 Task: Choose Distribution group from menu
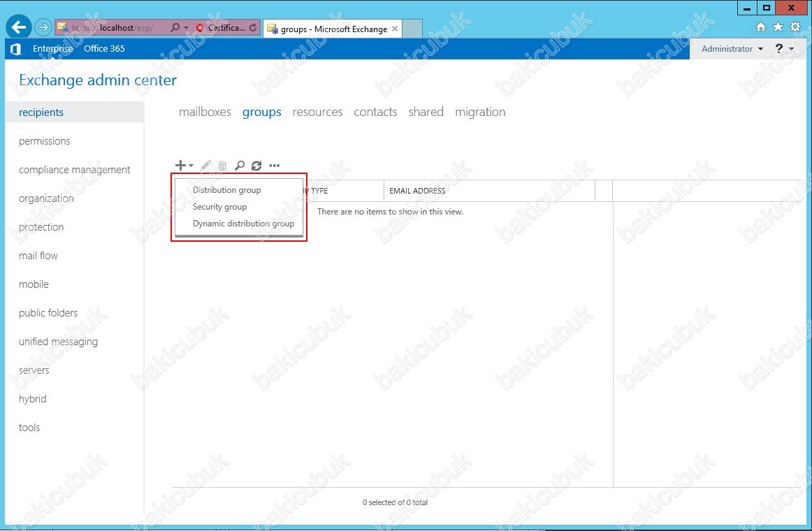(x=227, y=190)
